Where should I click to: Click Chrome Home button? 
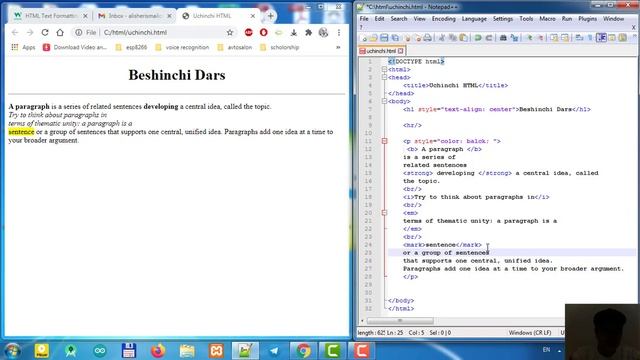(x=60, y=32)
